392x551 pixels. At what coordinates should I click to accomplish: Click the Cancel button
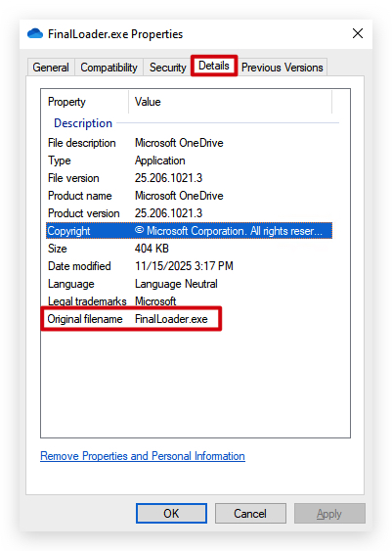[250, 514]
